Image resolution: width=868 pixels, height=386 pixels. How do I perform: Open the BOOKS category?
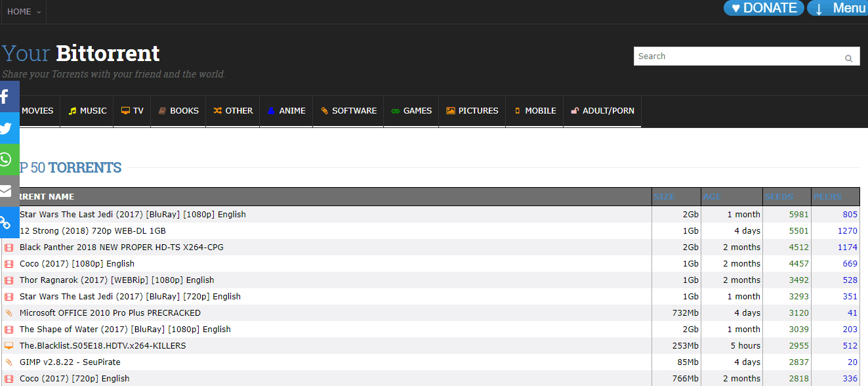pos(178,111)
